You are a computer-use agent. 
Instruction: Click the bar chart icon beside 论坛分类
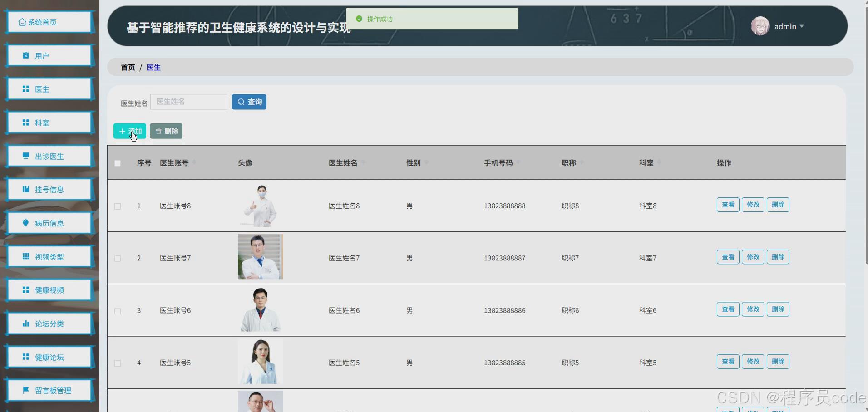pos(26,323)
